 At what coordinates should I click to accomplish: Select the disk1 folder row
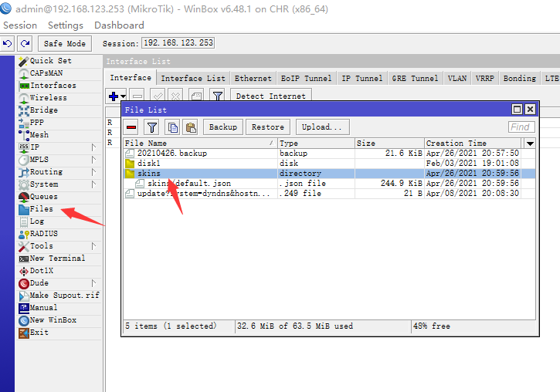point(329,164)
